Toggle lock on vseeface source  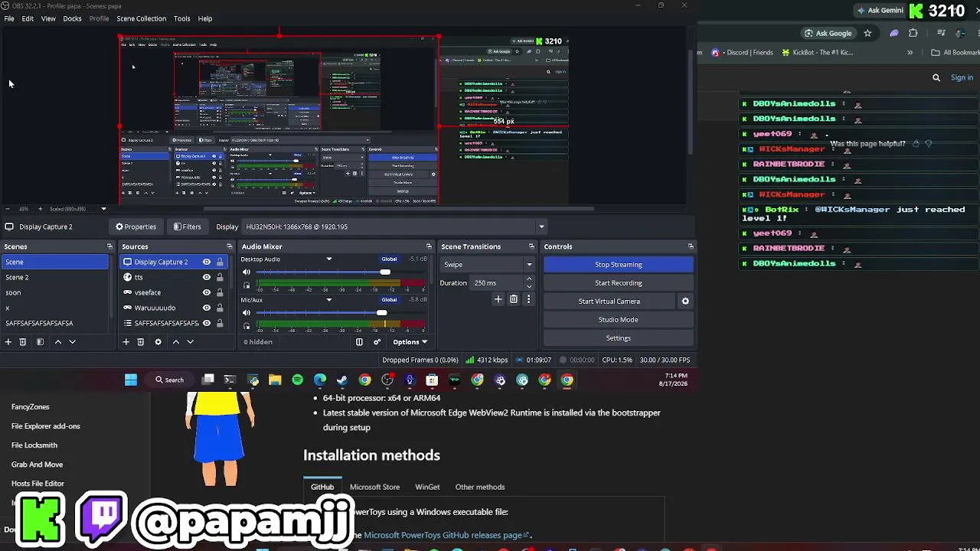(x=220, y=292)
